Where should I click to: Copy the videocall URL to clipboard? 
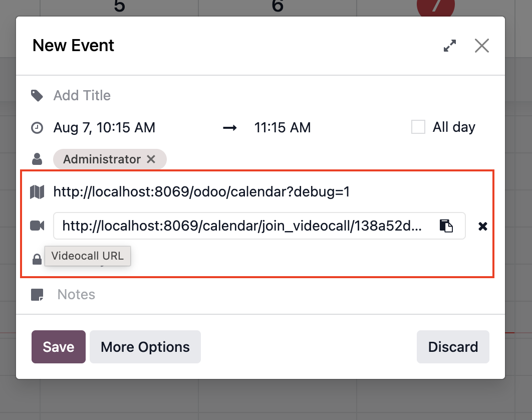[x=446, y=226]
